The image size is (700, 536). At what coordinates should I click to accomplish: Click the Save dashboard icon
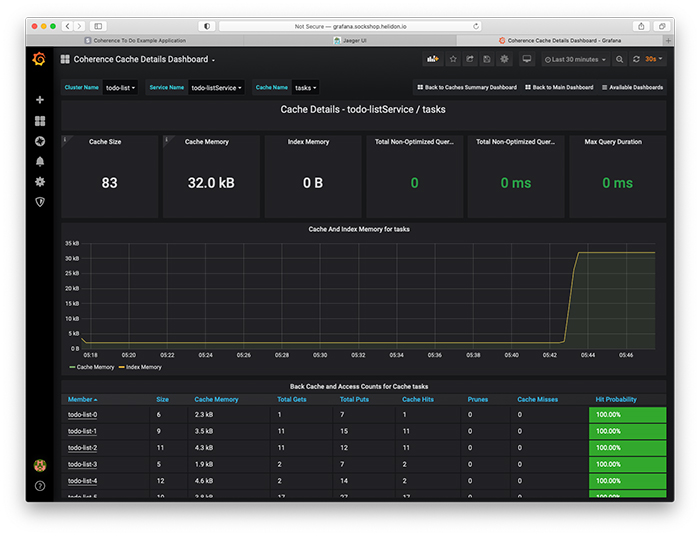pos(487,59)
